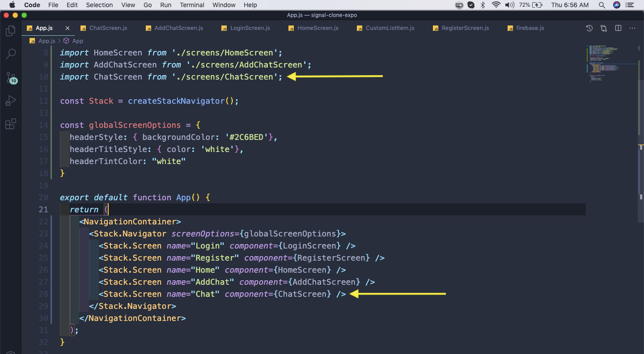Click the code minimap preview

pos(604,65)
